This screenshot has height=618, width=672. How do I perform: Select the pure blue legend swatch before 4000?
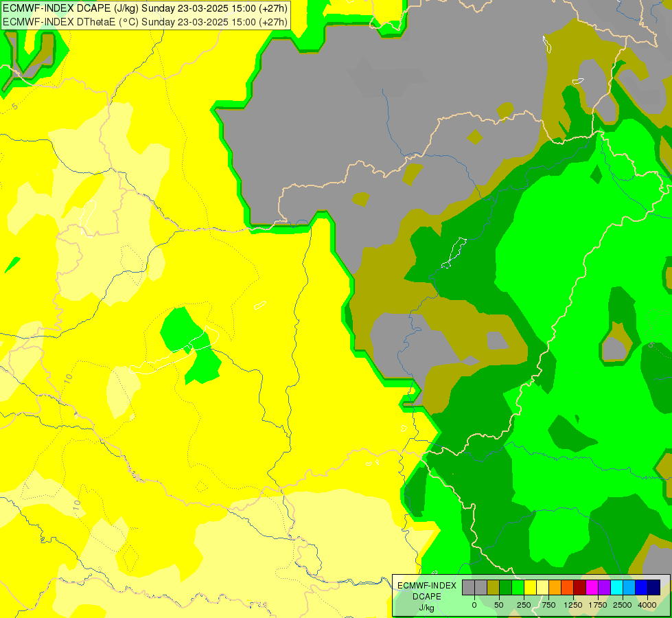(x=642, y=588)
